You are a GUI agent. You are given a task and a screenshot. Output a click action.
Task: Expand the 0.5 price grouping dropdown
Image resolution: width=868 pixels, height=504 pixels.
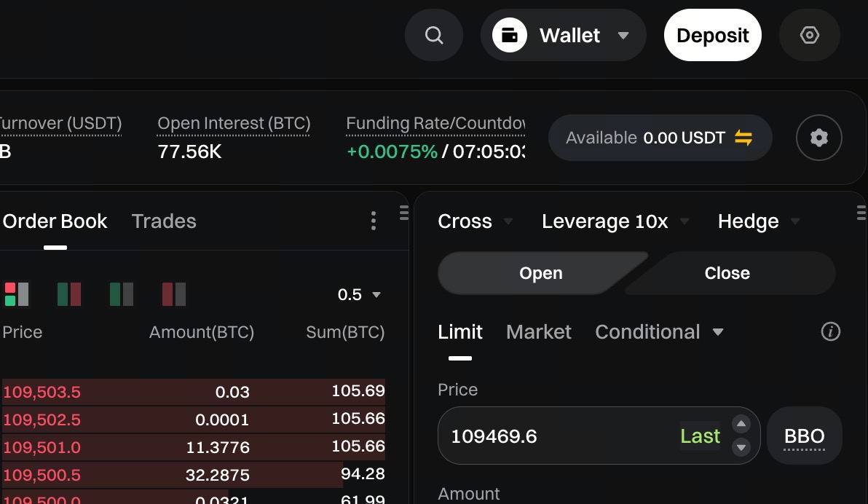359,295
